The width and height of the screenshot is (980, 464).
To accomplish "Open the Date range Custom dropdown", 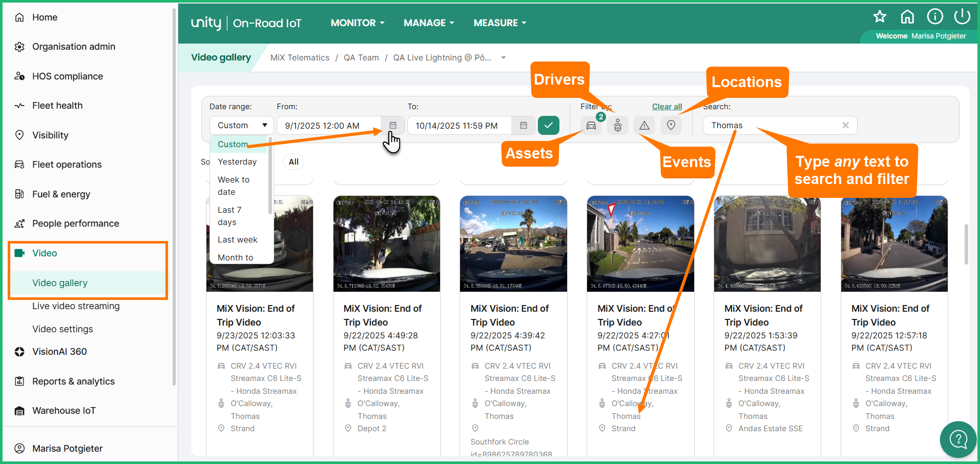I will coord(242,126).
